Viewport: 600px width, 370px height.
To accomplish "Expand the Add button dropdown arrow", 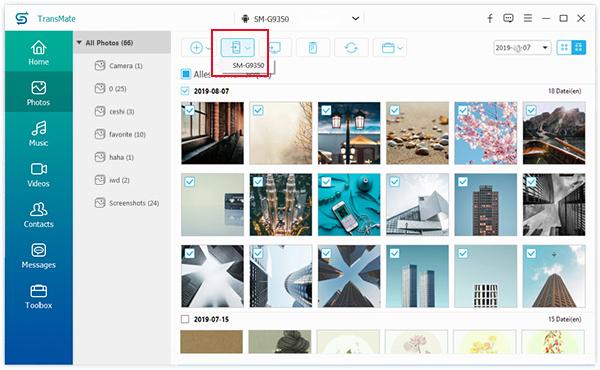I will tap(209, 48).
